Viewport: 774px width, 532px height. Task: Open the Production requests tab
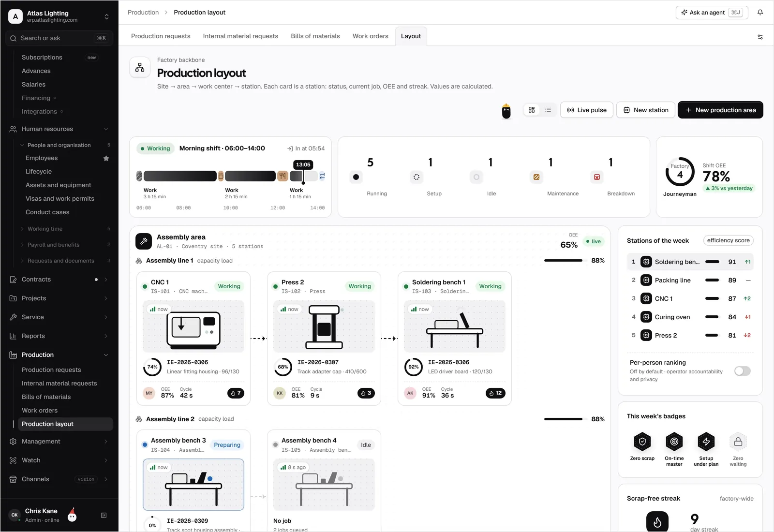[x=161, y=36]
